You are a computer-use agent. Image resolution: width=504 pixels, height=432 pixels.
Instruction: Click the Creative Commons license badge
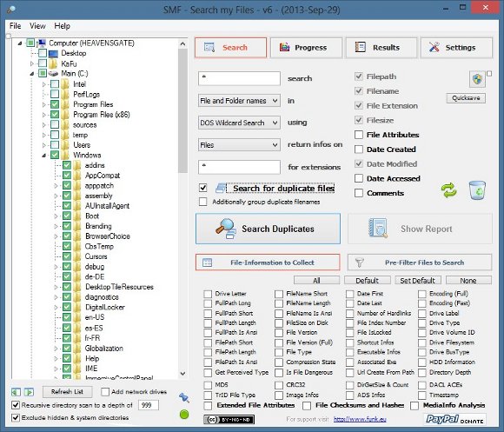click(x=229, y=420)
